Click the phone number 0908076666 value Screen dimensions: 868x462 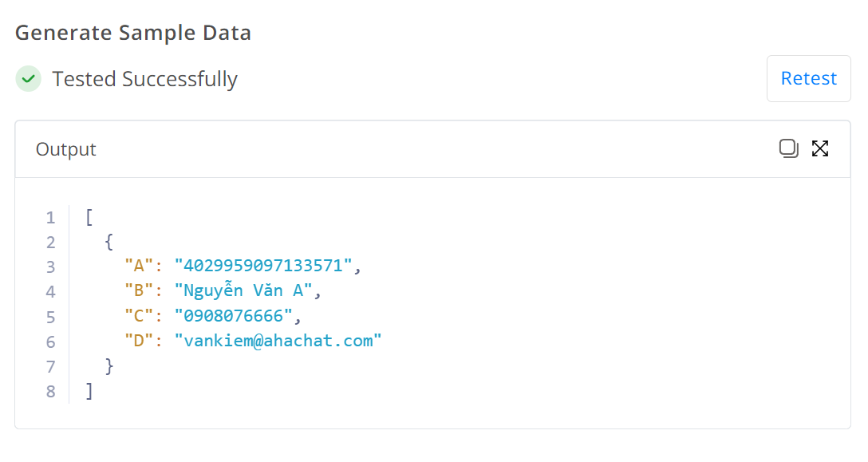pos(233,316)
